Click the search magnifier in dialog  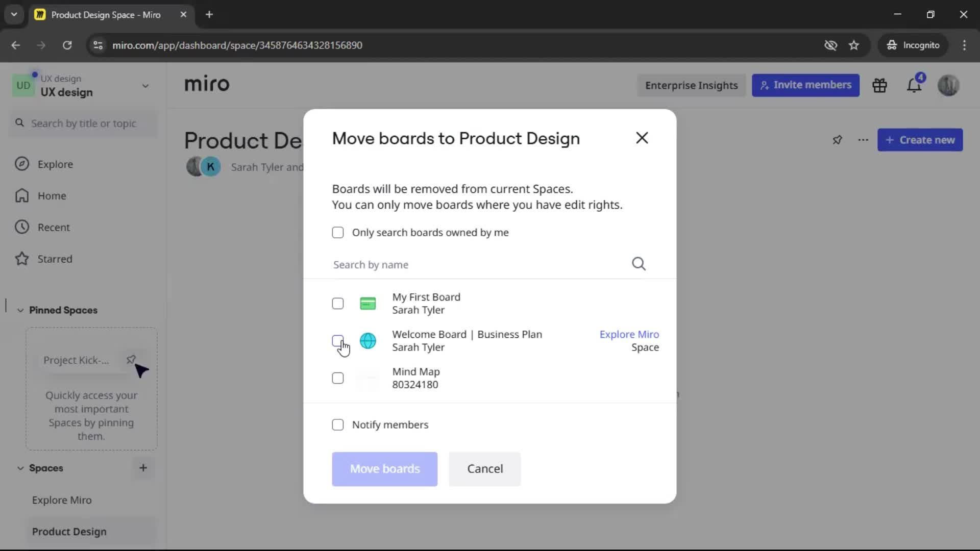point(639,264)
